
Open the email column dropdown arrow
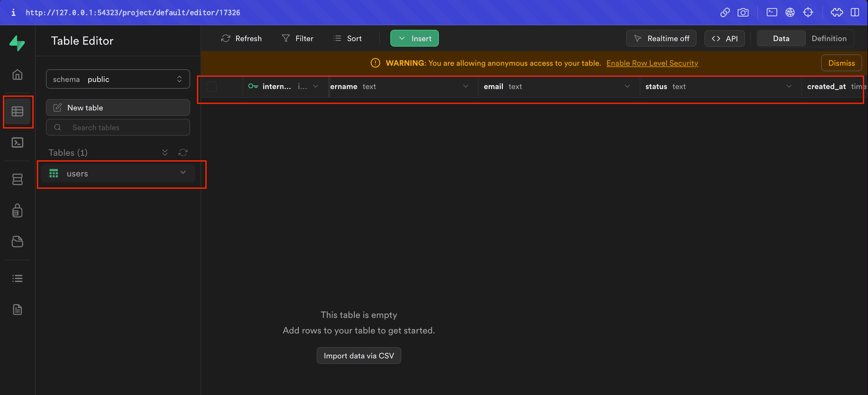click(x=627, y=86)
